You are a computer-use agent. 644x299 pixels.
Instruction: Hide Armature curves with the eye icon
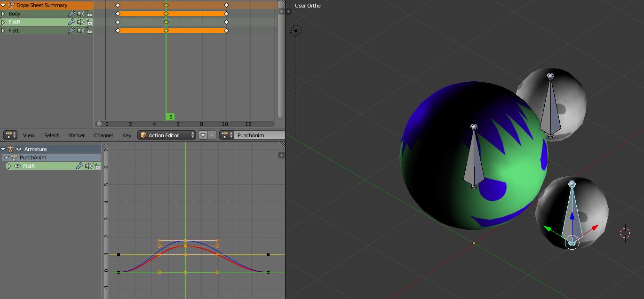tap(19, 149)
